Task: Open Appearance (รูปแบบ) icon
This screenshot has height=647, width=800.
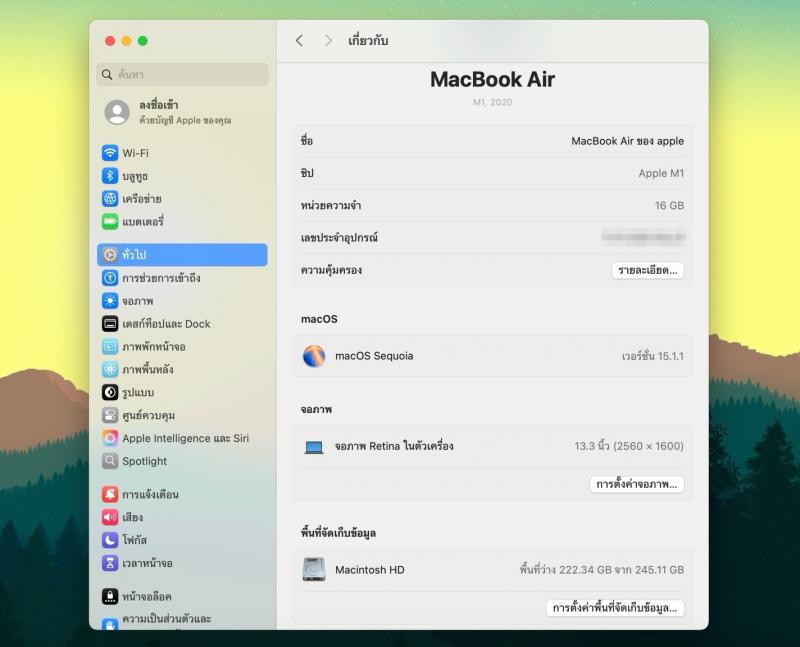Action: tap(110, 392)
